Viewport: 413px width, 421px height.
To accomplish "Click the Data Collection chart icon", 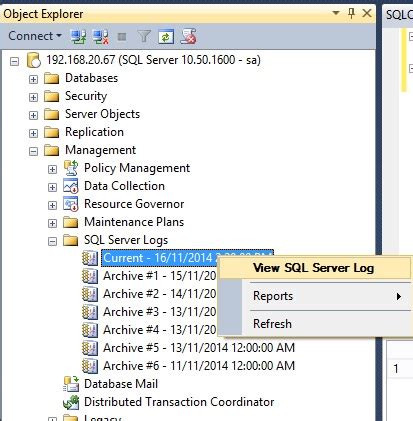I will [x=71, y=186].
